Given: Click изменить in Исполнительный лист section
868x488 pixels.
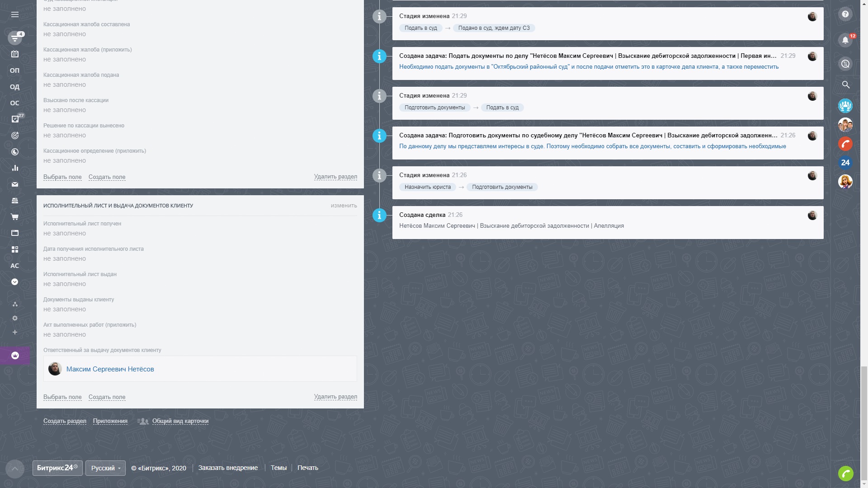Looking at the screenshot, I should (x=344, y=206).
